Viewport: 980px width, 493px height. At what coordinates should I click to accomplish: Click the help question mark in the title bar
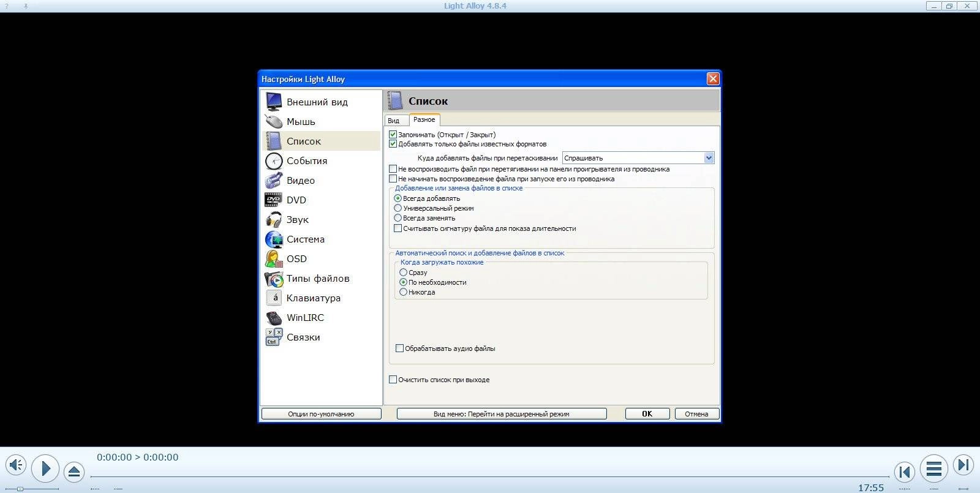6,6
